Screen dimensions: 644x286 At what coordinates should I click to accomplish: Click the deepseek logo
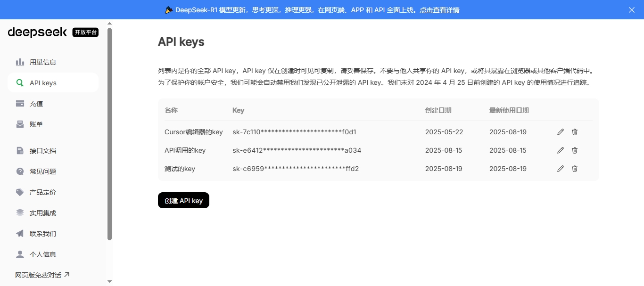(37, 32)
